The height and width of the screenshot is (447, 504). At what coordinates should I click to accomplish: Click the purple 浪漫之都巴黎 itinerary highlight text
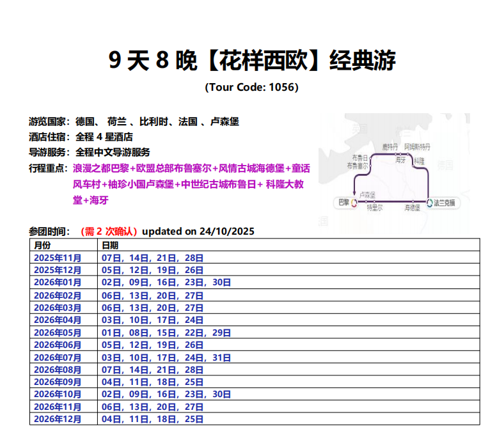[100, 169]
